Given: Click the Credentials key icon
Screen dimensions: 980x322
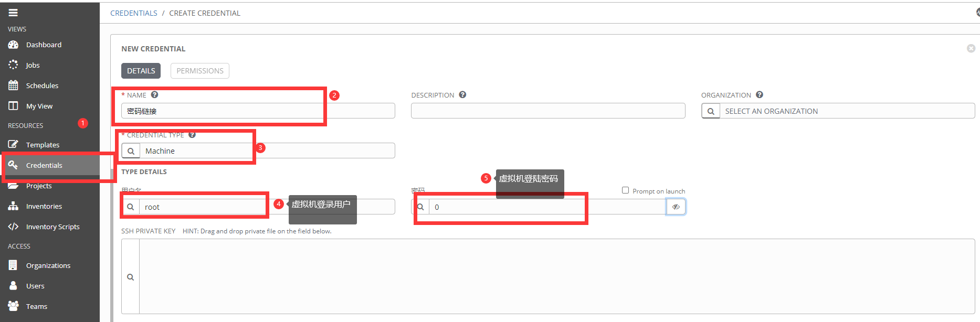Looking at the screenshot, I should (13, 165).
